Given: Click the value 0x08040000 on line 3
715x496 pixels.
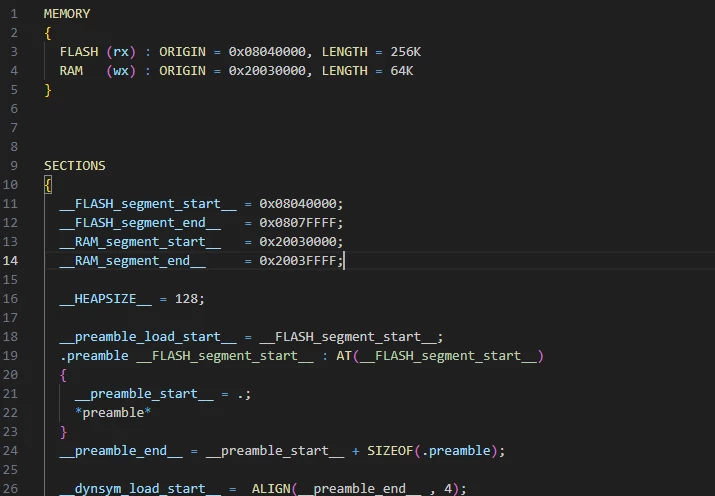Looking at the screenshot, I should (x=267, y=52).
